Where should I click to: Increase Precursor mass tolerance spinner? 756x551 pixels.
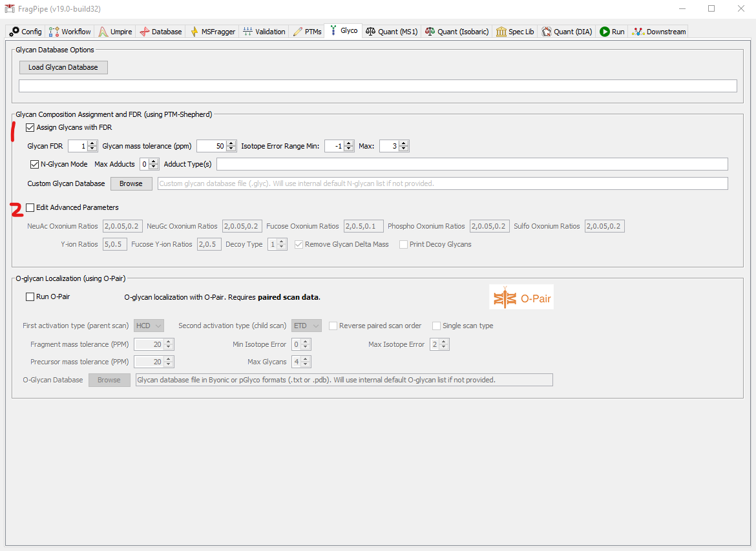168,359
